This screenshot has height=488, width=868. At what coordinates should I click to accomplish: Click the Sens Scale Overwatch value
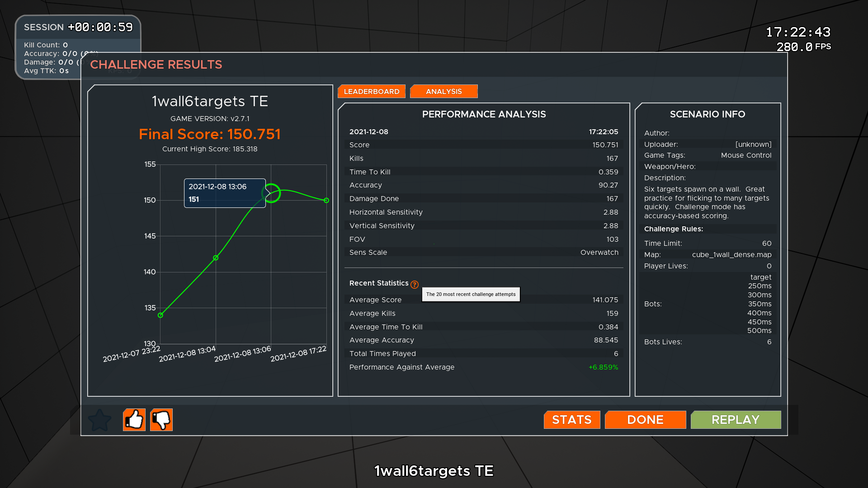(599, 253)
